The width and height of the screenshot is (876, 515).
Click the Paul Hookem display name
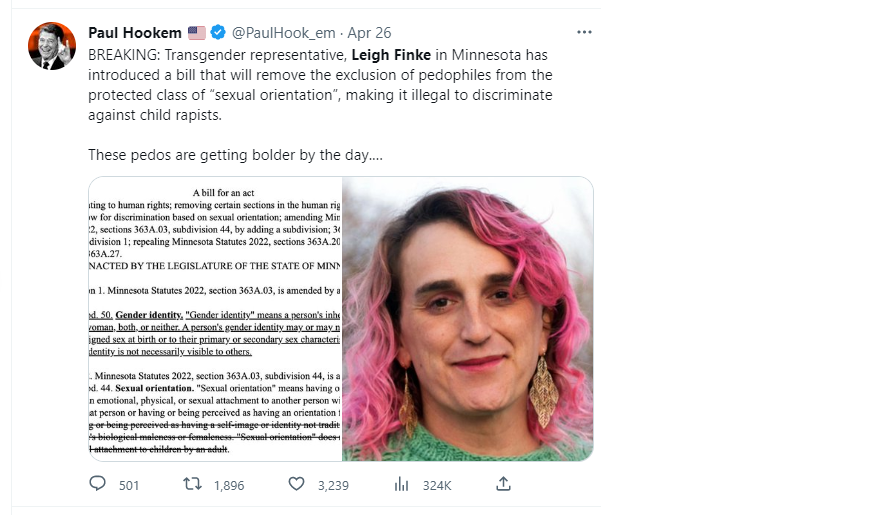(x=135, y=33)
